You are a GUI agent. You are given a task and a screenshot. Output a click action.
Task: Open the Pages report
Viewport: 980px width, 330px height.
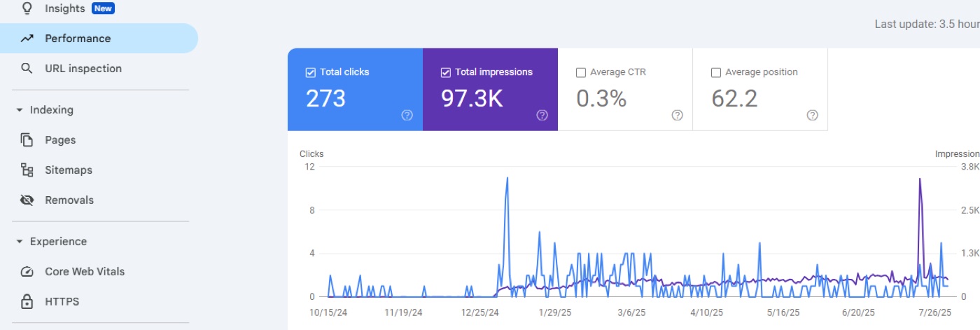pos(99,140)
